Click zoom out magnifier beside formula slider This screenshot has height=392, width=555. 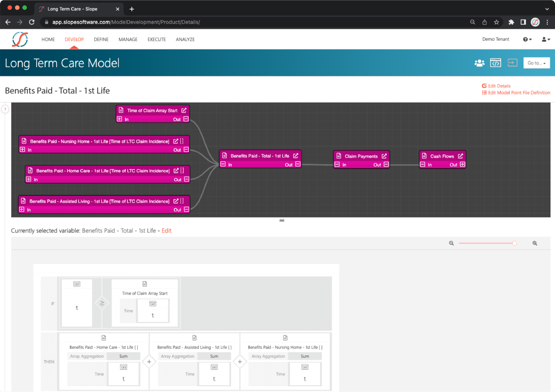click(451, 244)
